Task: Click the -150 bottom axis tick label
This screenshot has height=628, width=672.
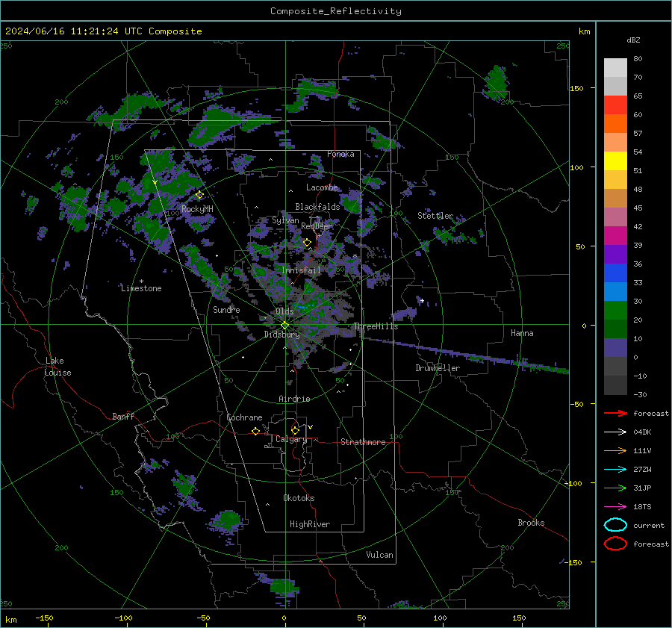Action: pyautogui.click(x=44, y=618)
